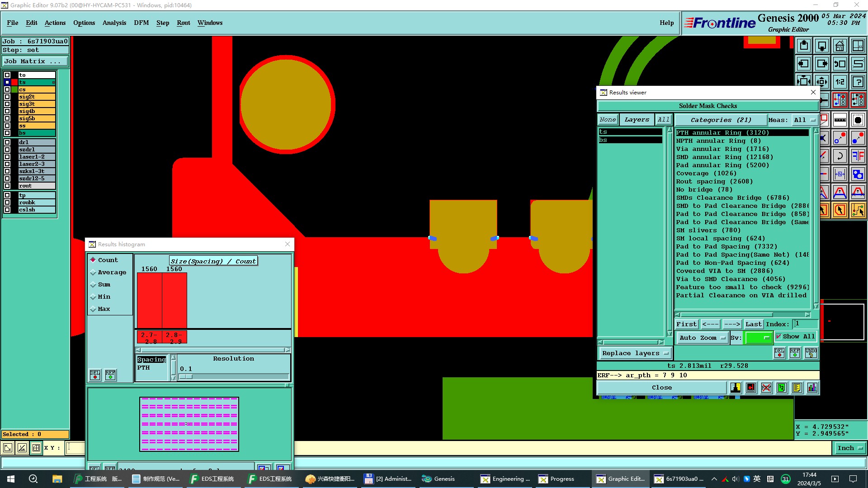The height and width of the screenshot is (488, 868).
Task: Toggle visibility box of sig2t layer
Action: [7, 97]
